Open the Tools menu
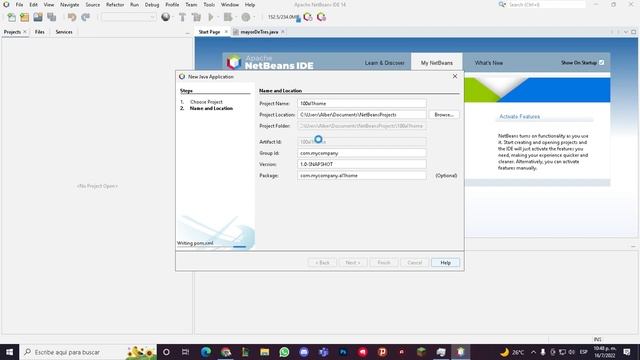The image size is (640, 360). (209, 4)
